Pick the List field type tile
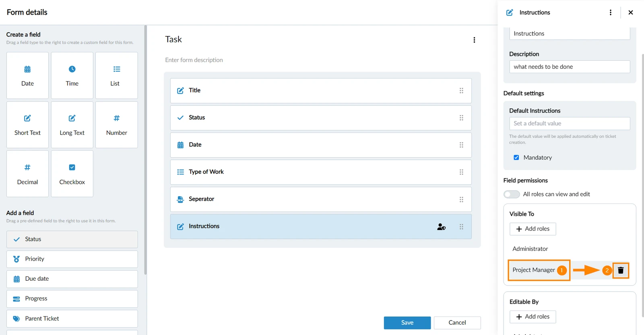 click(116, 75)
